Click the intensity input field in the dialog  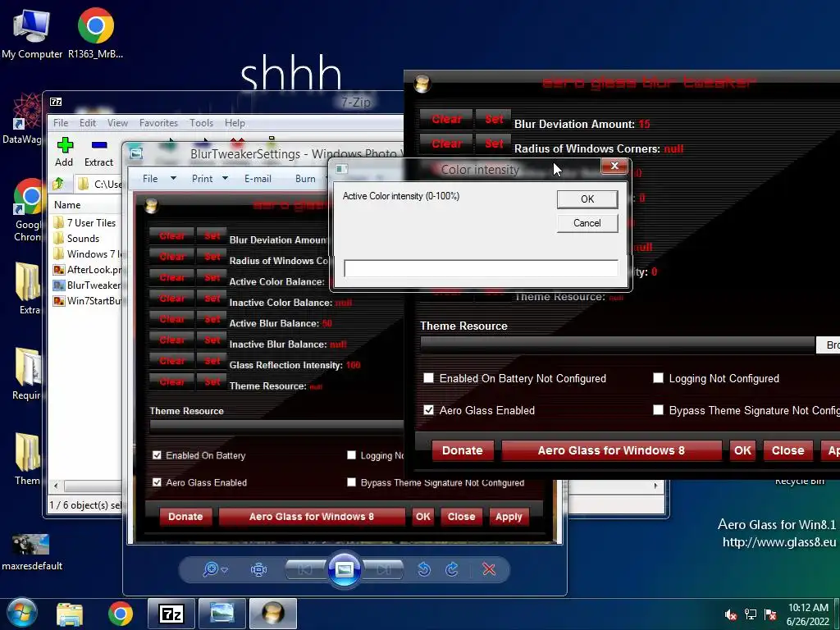[481, 268]
